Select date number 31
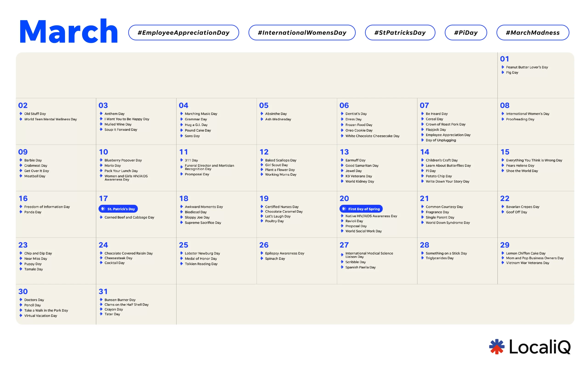588x366 pixels. [x=103, y=291]
